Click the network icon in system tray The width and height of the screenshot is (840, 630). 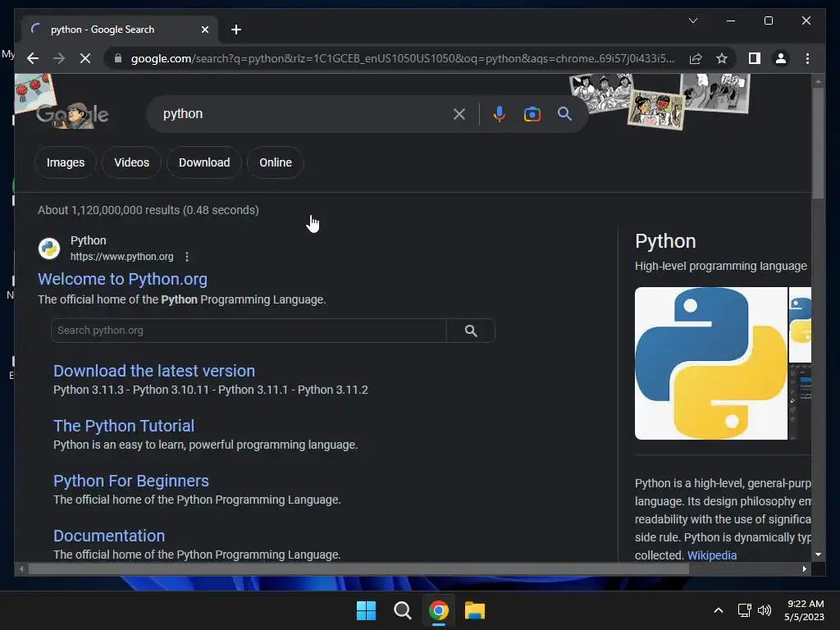pos(744,610)
